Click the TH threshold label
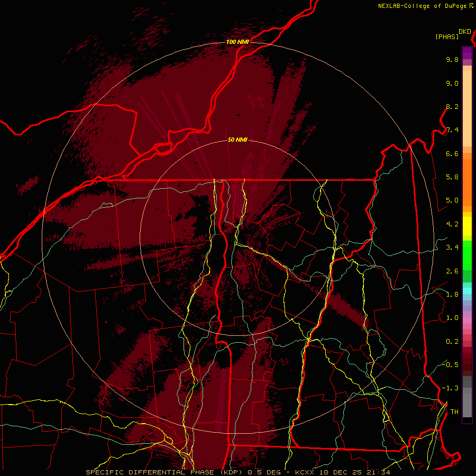This screenshot has height=476, width=476. coord(454,411)
